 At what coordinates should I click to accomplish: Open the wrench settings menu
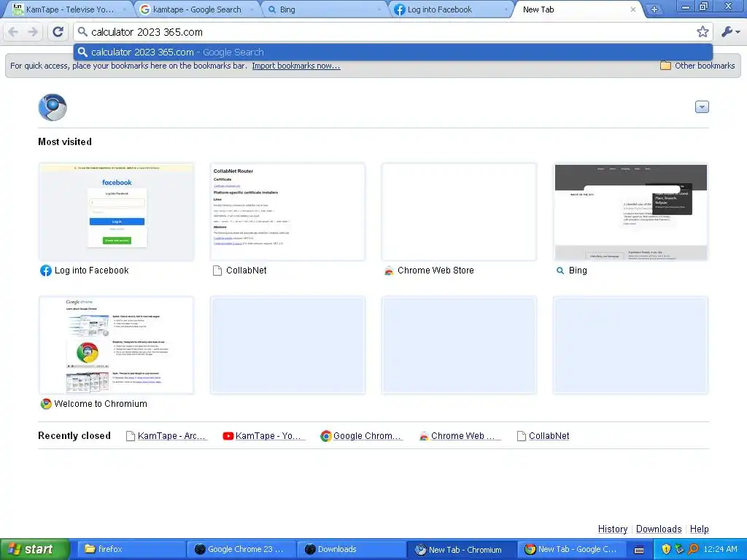(x=729, y=32)
